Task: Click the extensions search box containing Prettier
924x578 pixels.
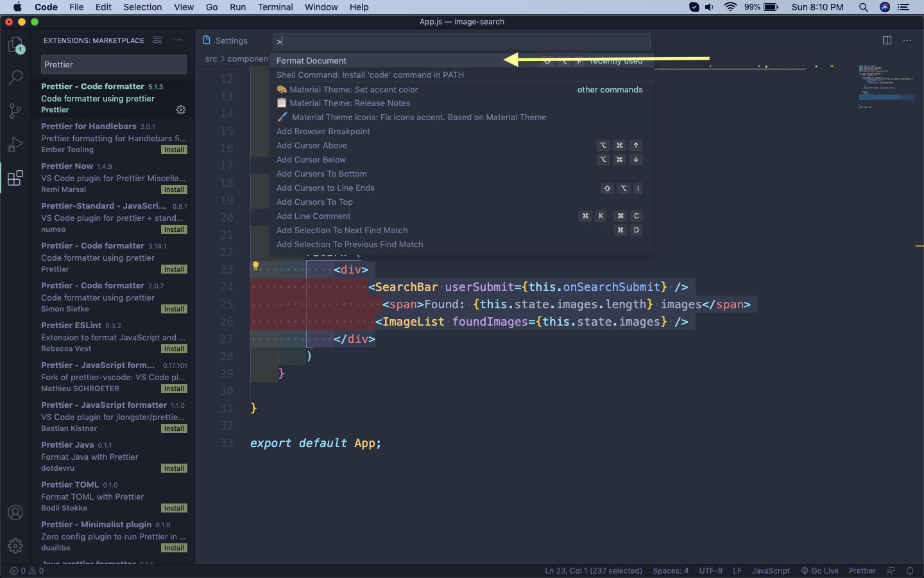Action: (x=114, y=64)
